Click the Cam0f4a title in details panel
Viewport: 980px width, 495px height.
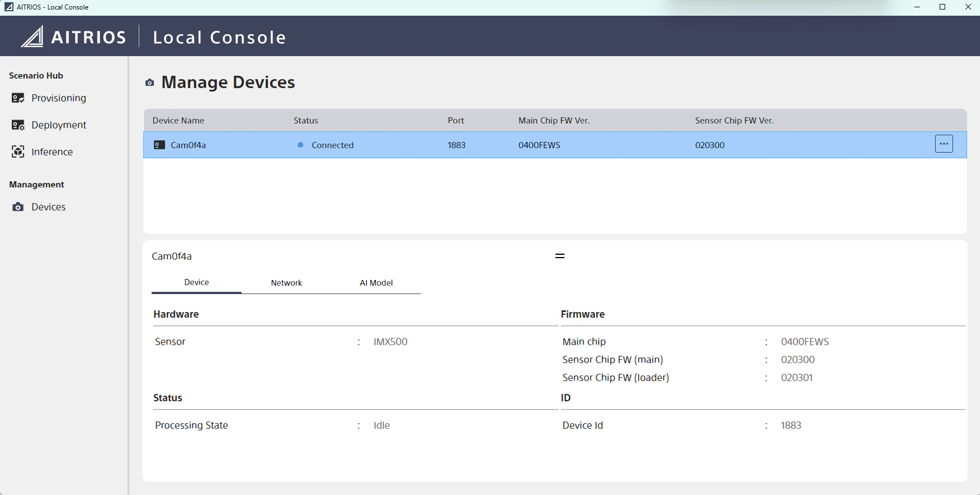point(172,256)
